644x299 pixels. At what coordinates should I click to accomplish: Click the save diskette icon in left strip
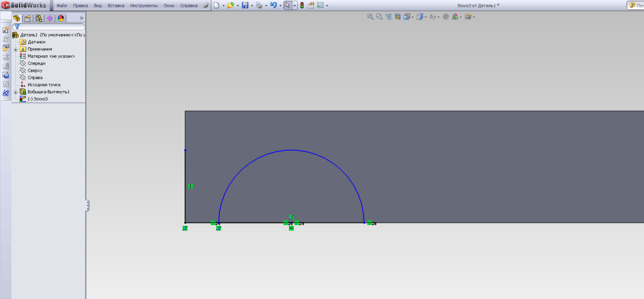[6, 75]
